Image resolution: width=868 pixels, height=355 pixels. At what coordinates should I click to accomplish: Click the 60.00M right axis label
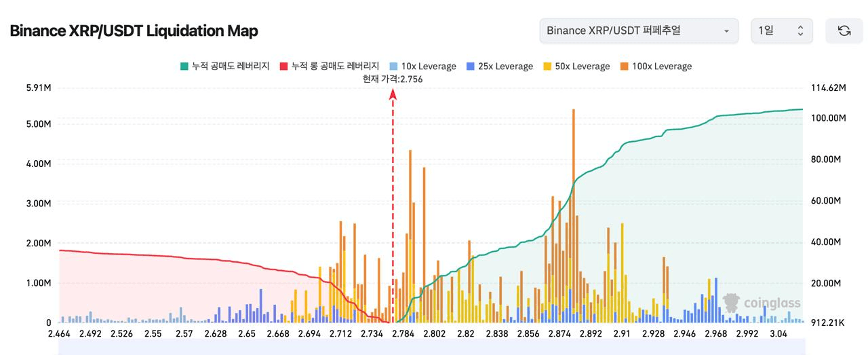(825, 201)
